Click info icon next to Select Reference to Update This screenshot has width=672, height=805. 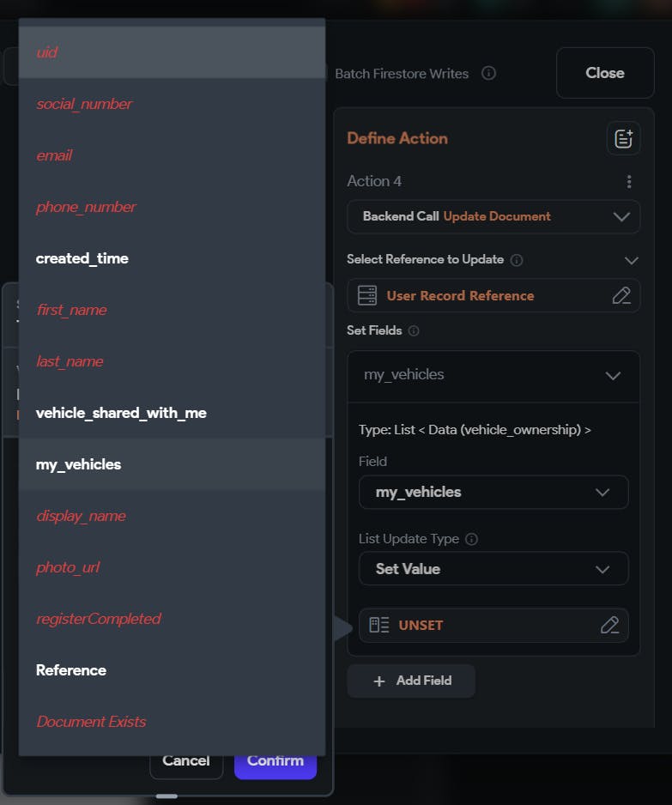[517, 259]
